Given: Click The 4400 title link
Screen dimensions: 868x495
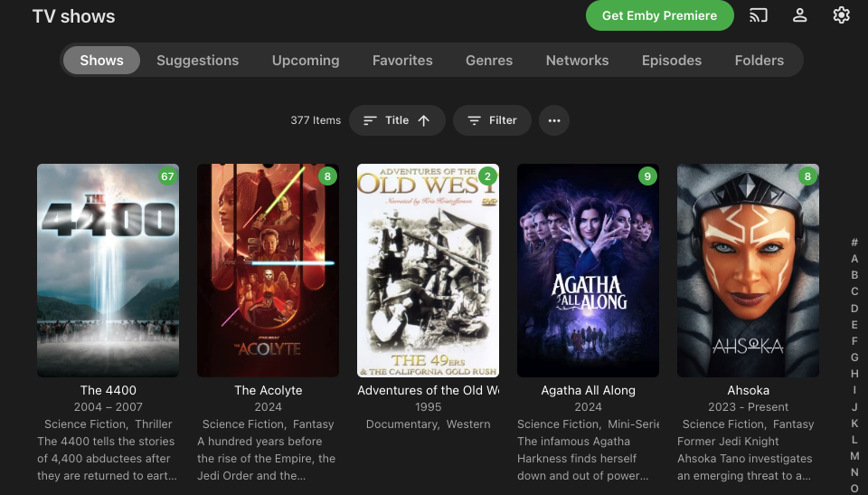Looking at the screenshot, I should coord(108,390).
